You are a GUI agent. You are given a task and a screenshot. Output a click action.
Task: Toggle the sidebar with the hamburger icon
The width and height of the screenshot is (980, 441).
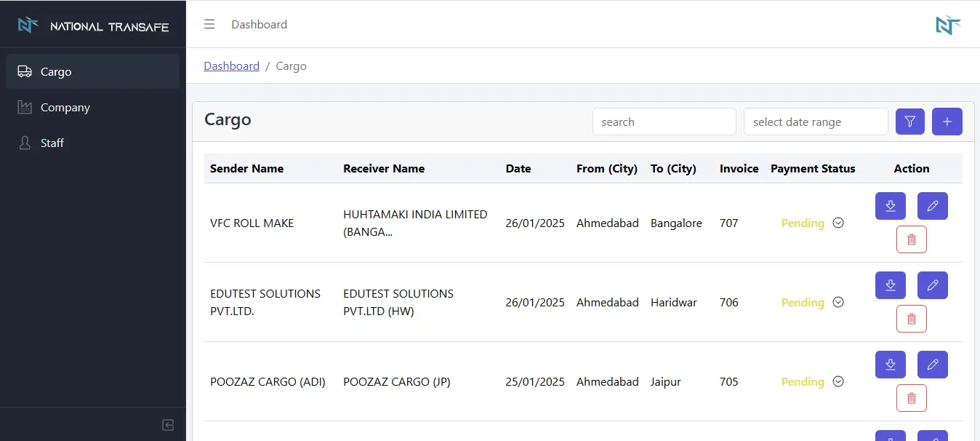click(209, 24)
